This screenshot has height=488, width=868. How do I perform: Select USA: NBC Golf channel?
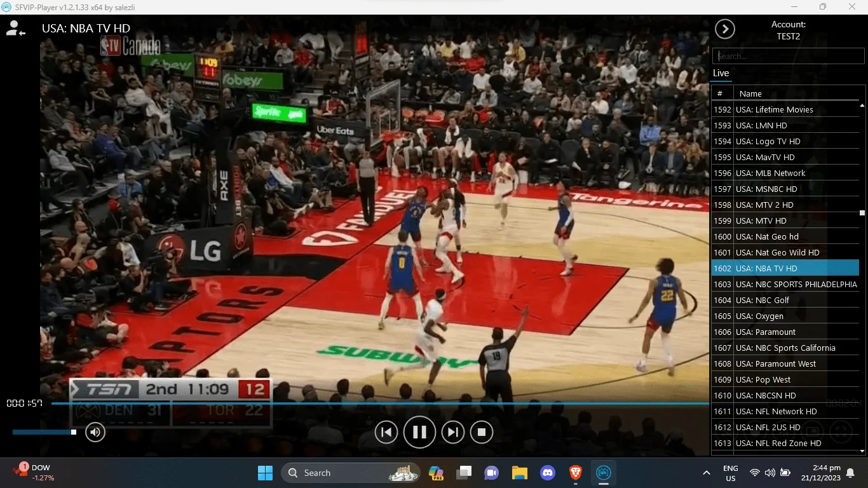pyautogui.click(x=785, y=300)
